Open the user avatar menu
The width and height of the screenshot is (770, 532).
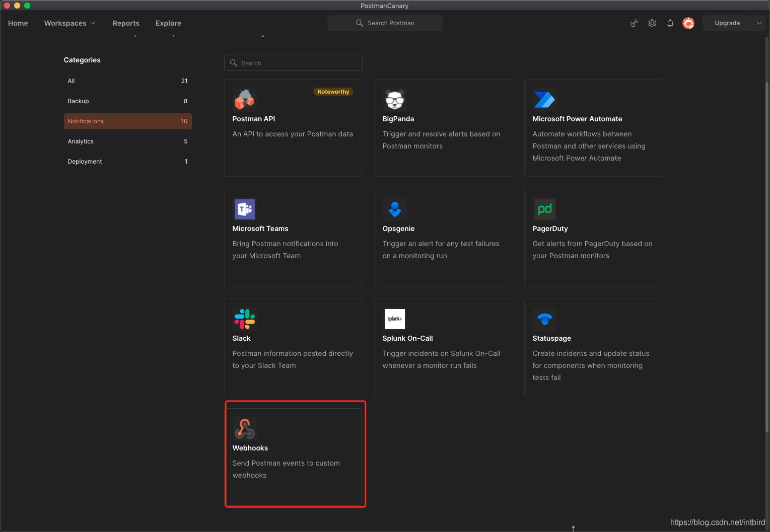pos(688,23)
